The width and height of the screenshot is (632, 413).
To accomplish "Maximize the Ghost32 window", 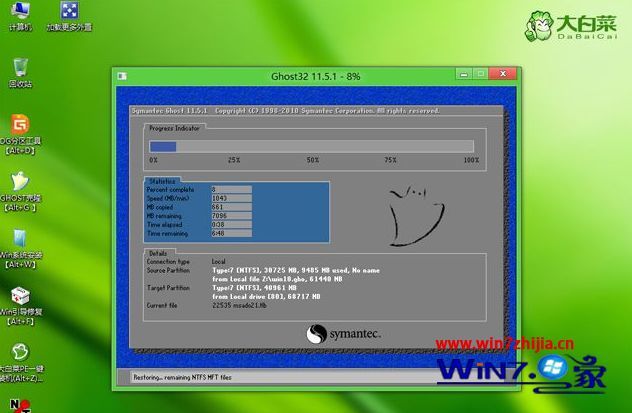I will 480,74.
